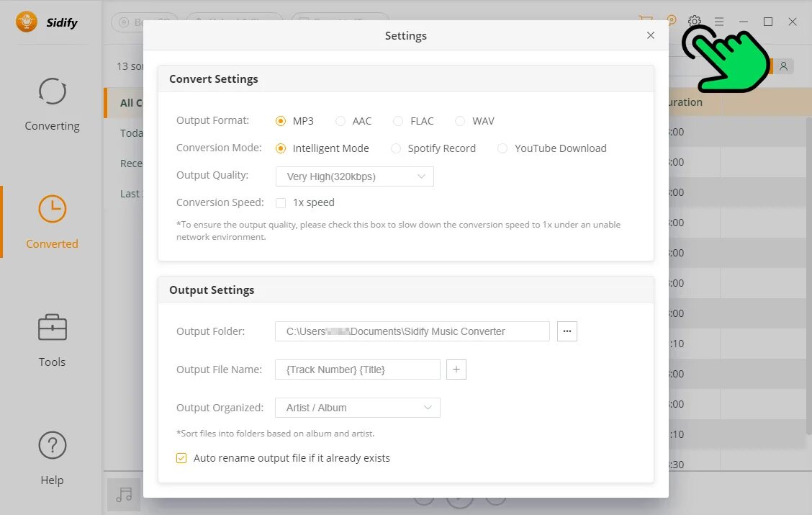Viewport: 812px width, 515px height.
Task: Open the Output Organized dropdown
Action: (357, 408)
